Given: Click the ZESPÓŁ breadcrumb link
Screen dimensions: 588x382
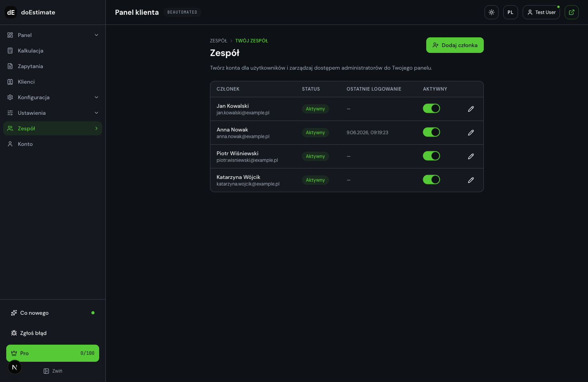Looking at the screenshot, I should tap(219, 41).
